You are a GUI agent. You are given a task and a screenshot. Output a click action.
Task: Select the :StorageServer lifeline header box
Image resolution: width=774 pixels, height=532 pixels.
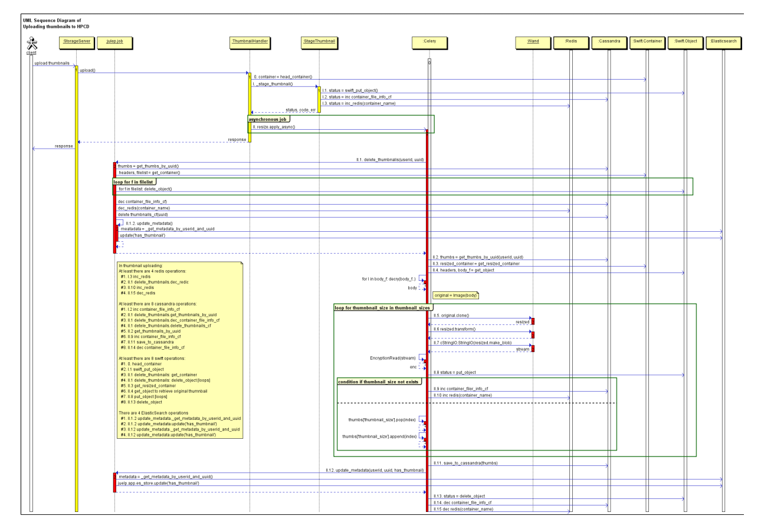76,42
